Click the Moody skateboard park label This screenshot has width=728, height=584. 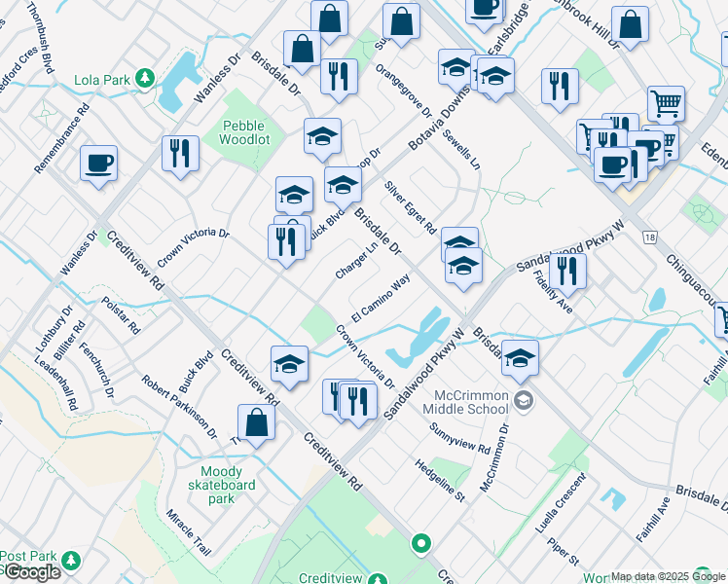coord(222,485)
